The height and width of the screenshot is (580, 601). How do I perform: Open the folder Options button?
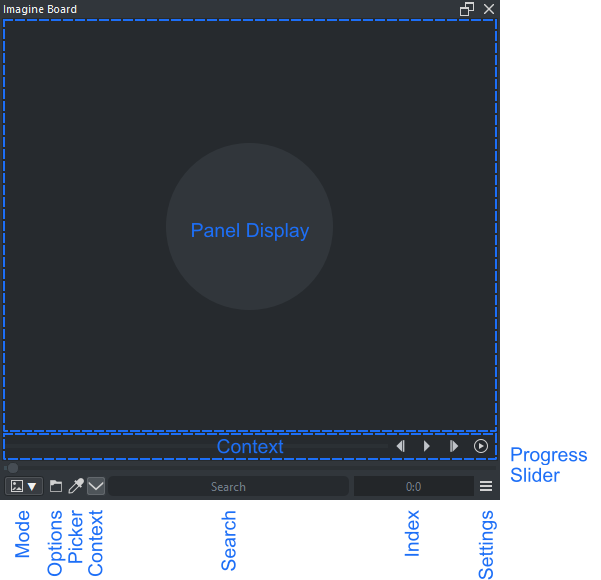tap(56, 486)
